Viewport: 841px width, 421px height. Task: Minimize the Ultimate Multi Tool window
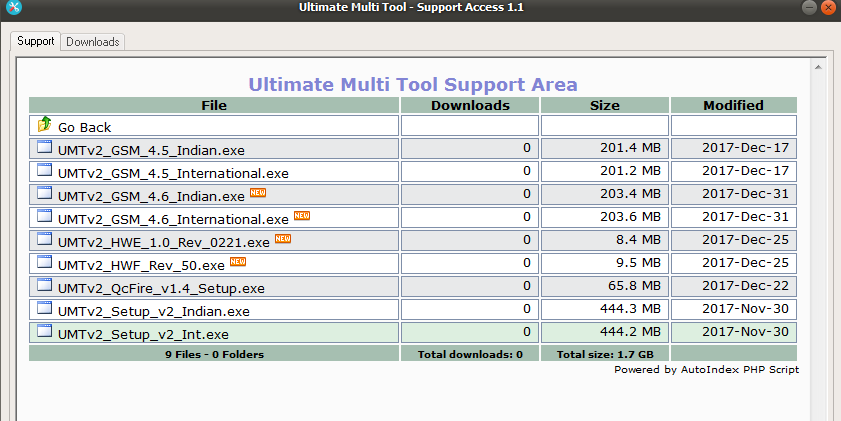point(809,8)
